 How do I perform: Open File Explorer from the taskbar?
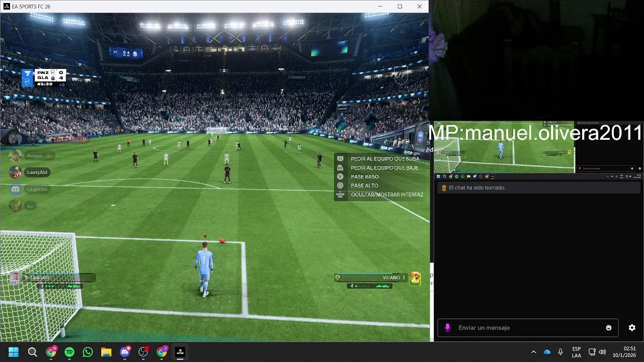tap(106, 352)
